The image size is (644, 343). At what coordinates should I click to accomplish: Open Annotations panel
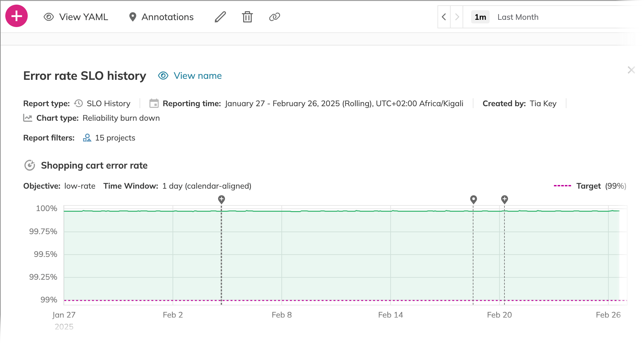(x=161, y=17)
